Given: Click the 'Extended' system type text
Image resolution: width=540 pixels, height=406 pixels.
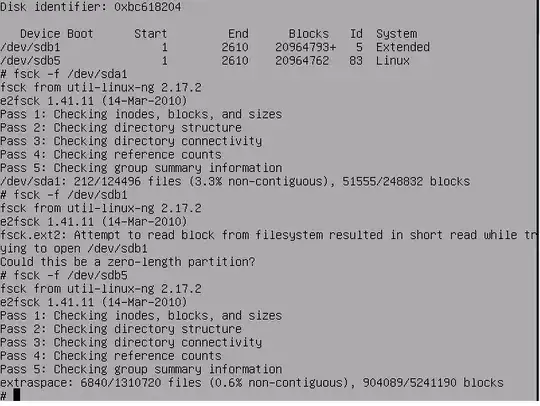Looking at the screenshot, I should coord(403,47).
